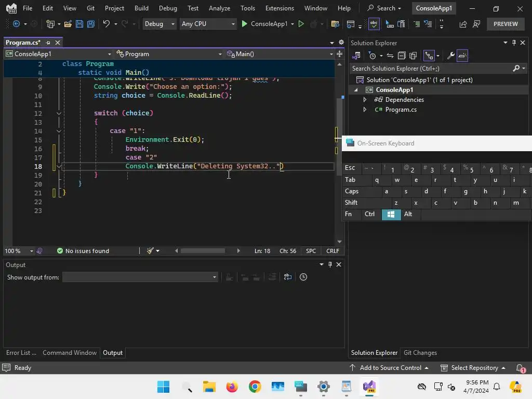Open the Build menu

pos(141,8)
